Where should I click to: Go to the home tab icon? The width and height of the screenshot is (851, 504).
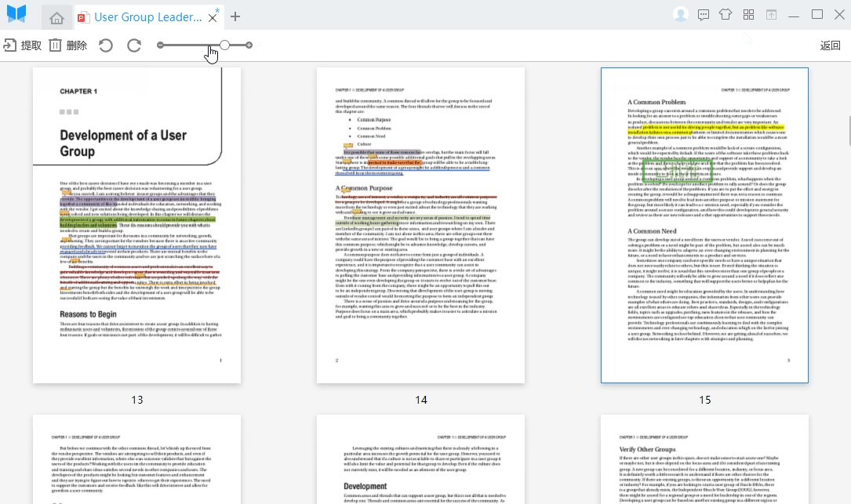[56, 19]
